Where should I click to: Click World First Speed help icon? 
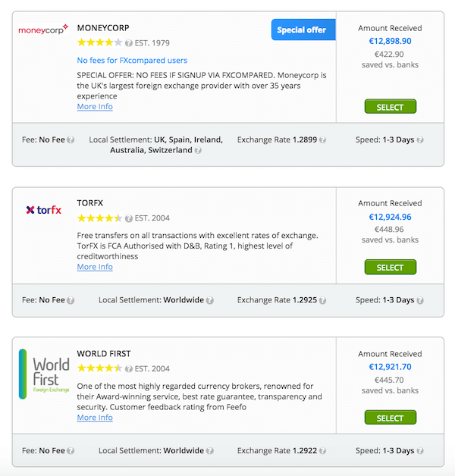420,451
